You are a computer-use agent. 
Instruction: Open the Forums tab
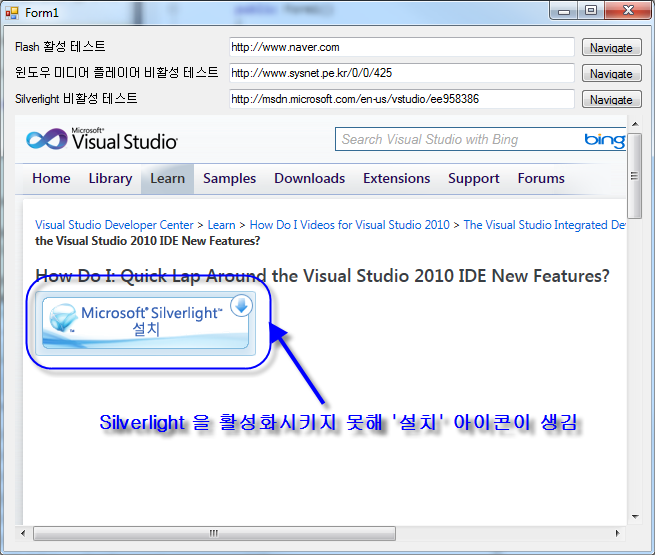click(x=541, y=178)
